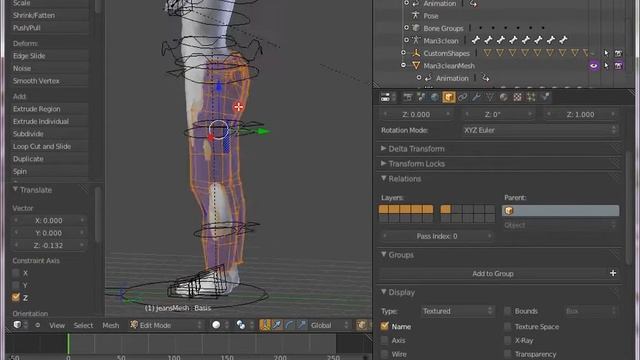Enable the Axis display checkbox

384,340
